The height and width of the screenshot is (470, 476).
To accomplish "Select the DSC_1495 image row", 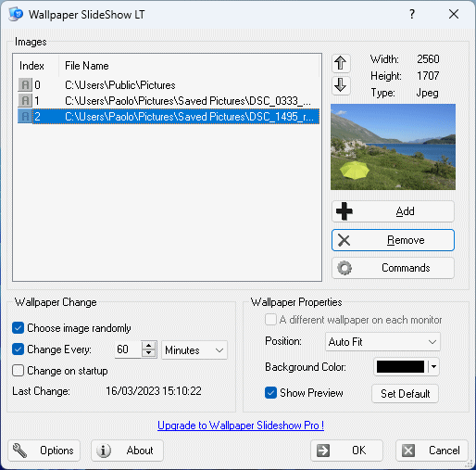I will coord(169,117).
